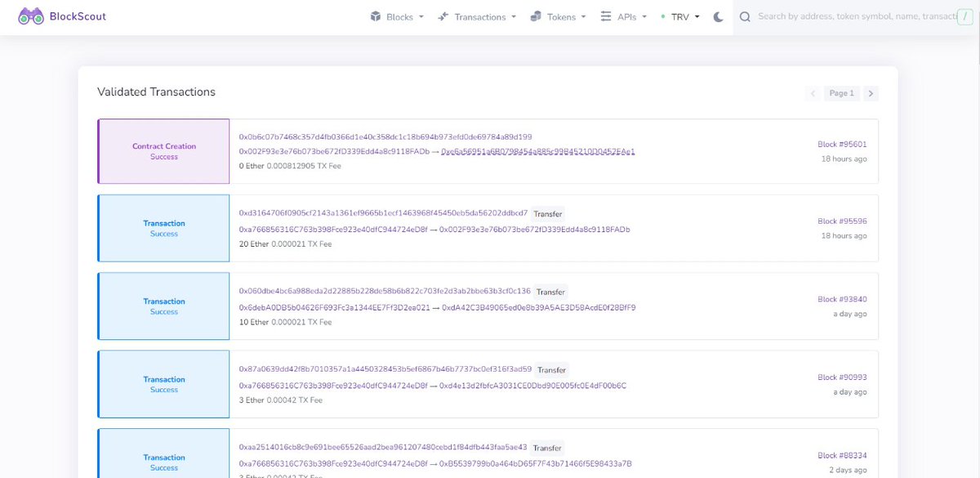
Task: Click the Transfer badge in Block #88334 row
Action: pyautogui.click(x=547, y=448)
